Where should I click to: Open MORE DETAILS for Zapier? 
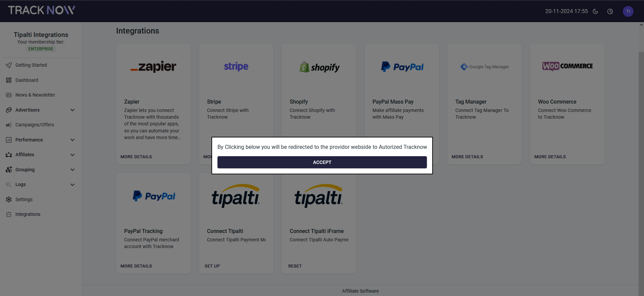coord(136,157)
